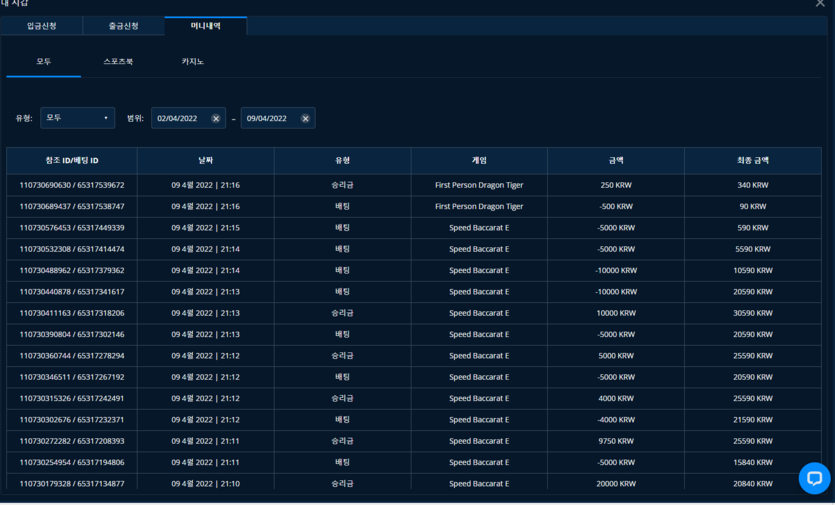Screen dimensions: 835x505
Task: Click the 참조 ID/베팅 ID column header
Action: coord(72,160)
